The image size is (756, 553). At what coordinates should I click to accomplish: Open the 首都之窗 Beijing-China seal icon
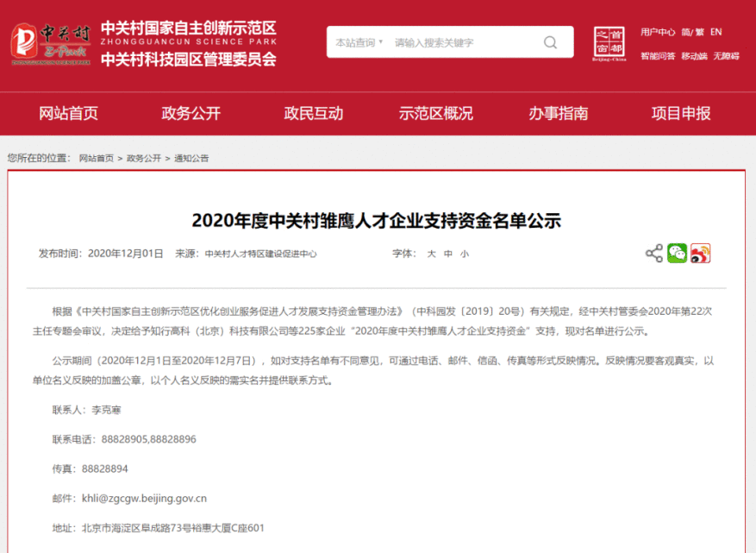click(x=609, y=44)
